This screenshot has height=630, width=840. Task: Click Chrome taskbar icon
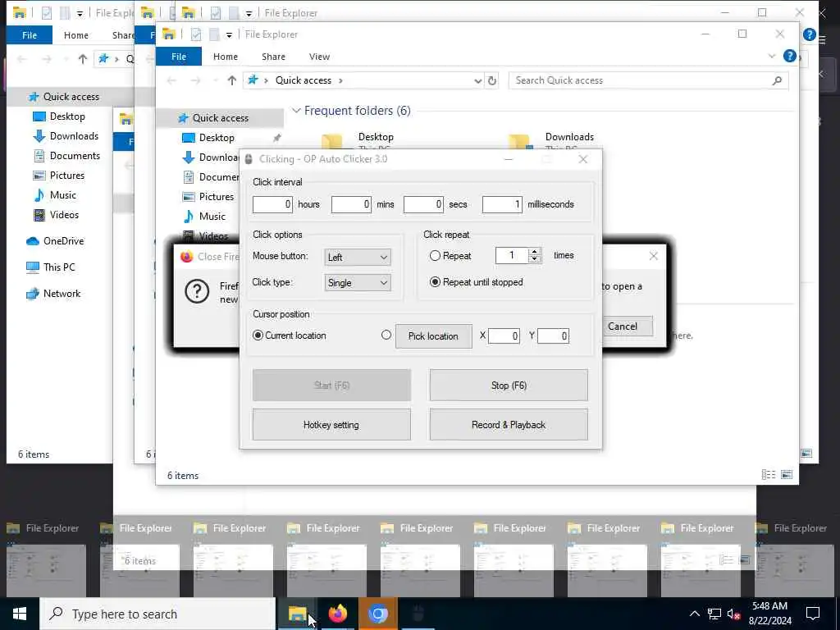pos(377,614)
